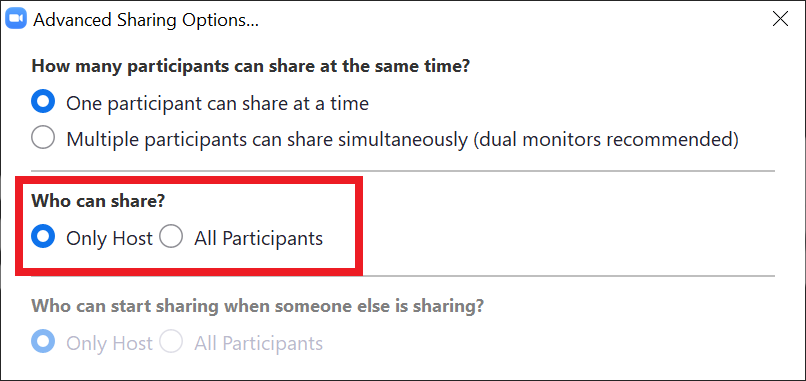806x381 pixels.
Task: Click the separator line above 'Who can share?'
Action: pos(403,171)
